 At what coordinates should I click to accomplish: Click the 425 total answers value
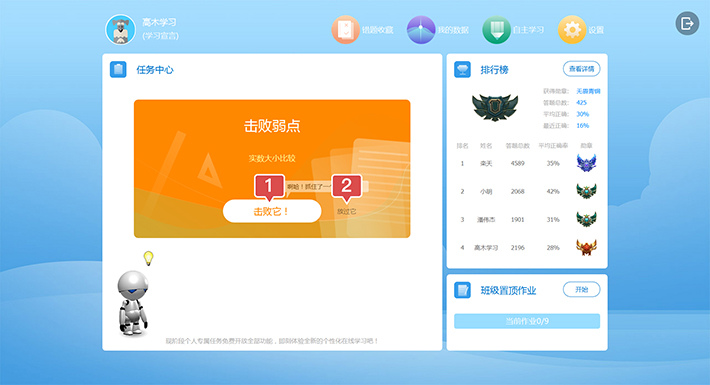(581, 102)
